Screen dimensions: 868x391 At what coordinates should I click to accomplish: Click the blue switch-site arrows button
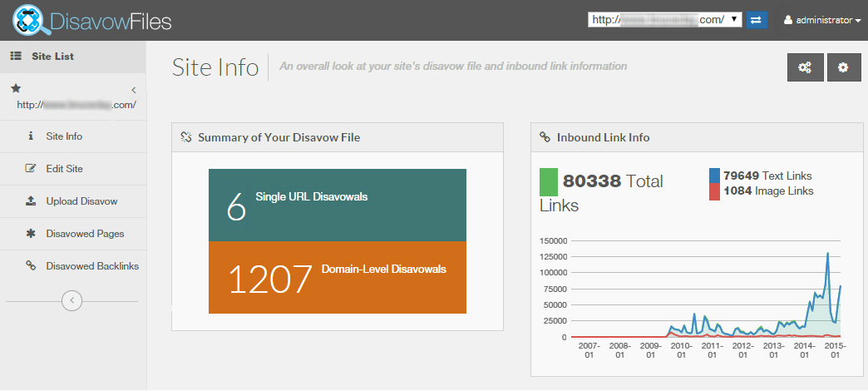(x=757, y=20)
